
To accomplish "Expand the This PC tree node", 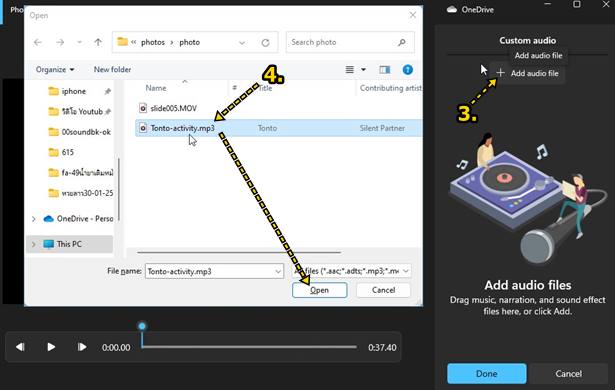I will [34, 244].
